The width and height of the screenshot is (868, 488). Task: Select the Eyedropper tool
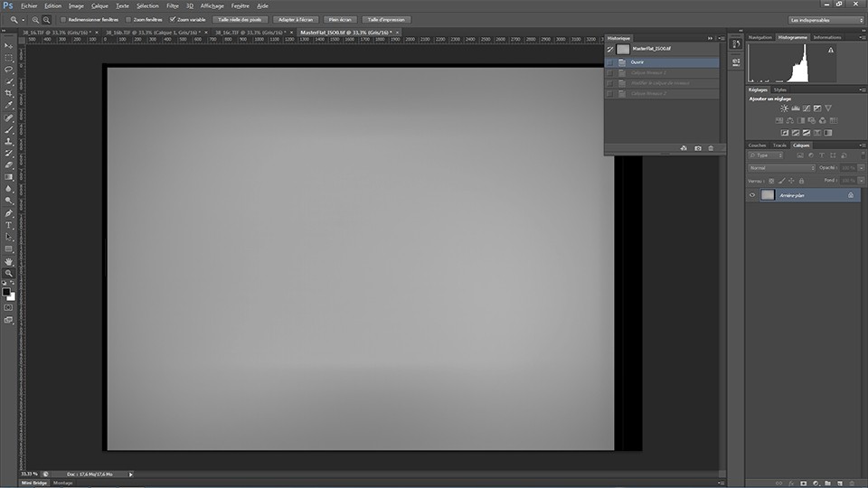pyautogui.click(x=8, y=105)
